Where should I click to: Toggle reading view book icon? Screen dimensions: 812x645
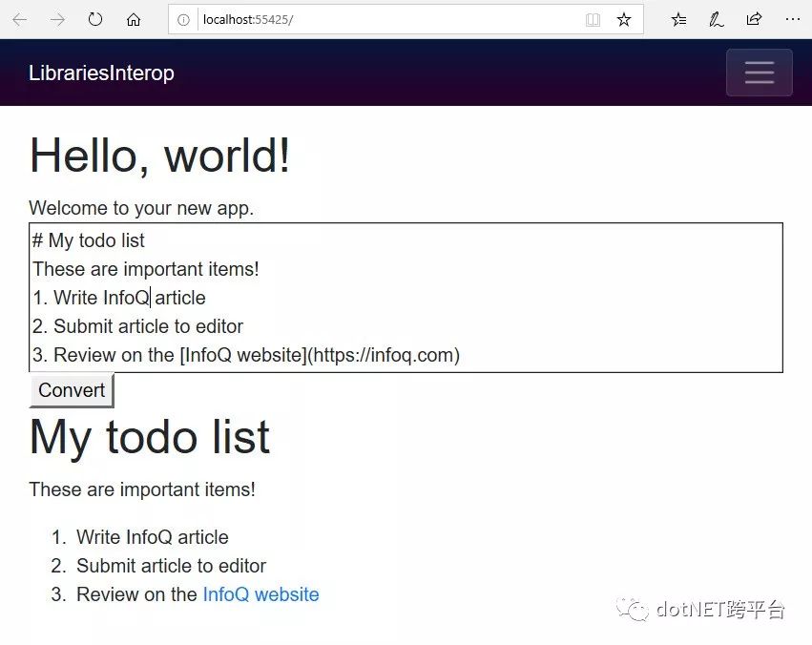(x=593, y=20)
